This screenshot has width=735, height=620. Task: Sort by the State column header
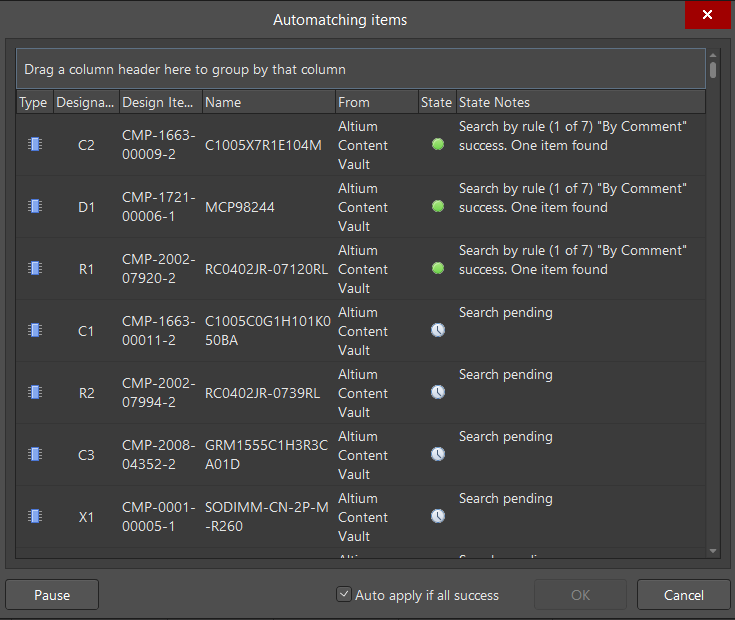click(437, 102)
